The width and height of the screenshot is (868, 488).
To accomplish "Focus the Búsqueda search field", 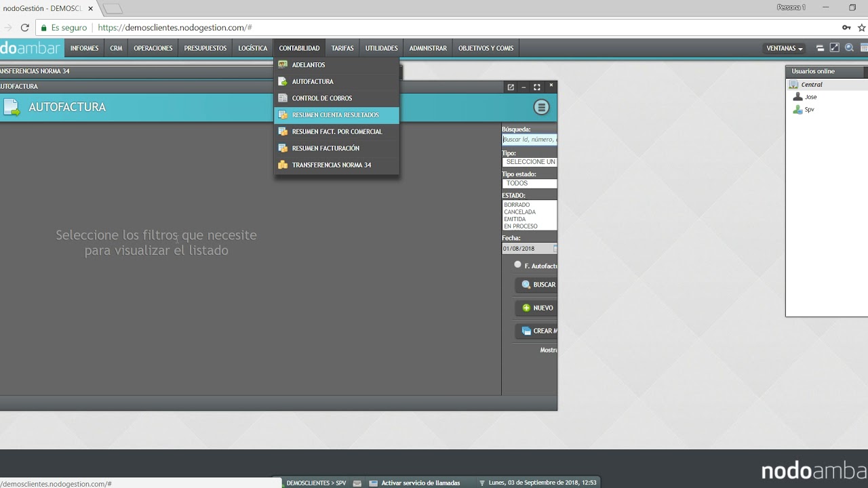I will 530,140.
